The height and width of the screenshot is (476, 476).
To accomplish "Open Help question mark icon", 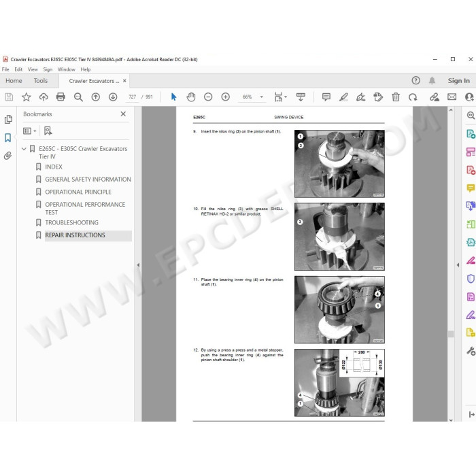I will click(416, 80).
